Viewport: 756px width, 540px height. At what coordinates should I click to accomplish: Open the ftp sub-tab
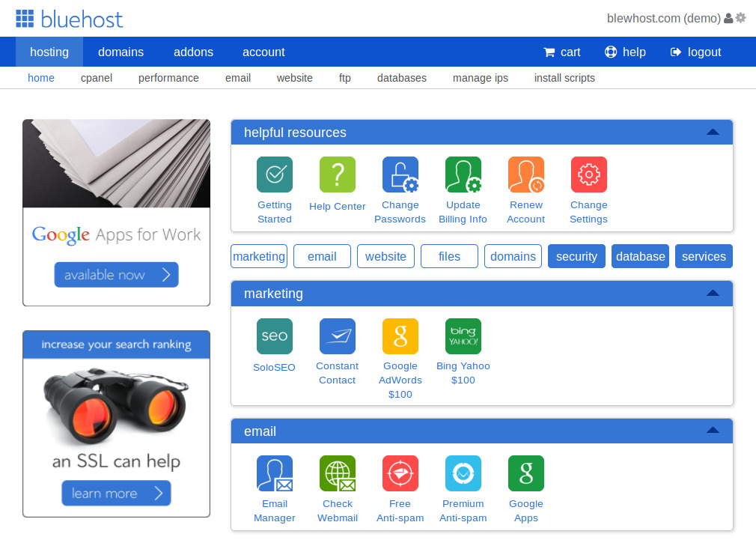[345, 78]
